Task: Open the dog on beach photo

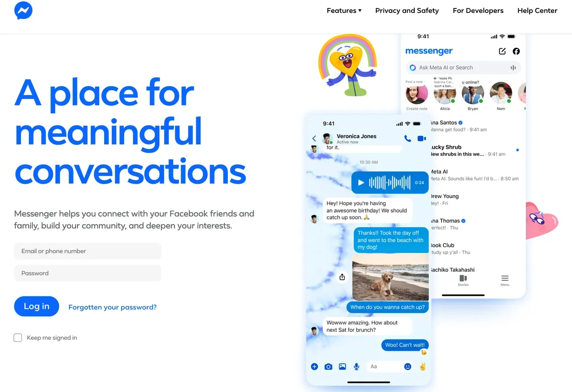Action: pos(391,277)
